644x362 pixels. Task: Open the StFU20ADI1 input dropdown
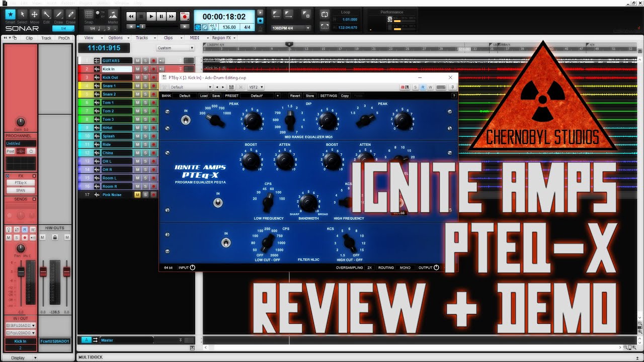coord(21,326)
